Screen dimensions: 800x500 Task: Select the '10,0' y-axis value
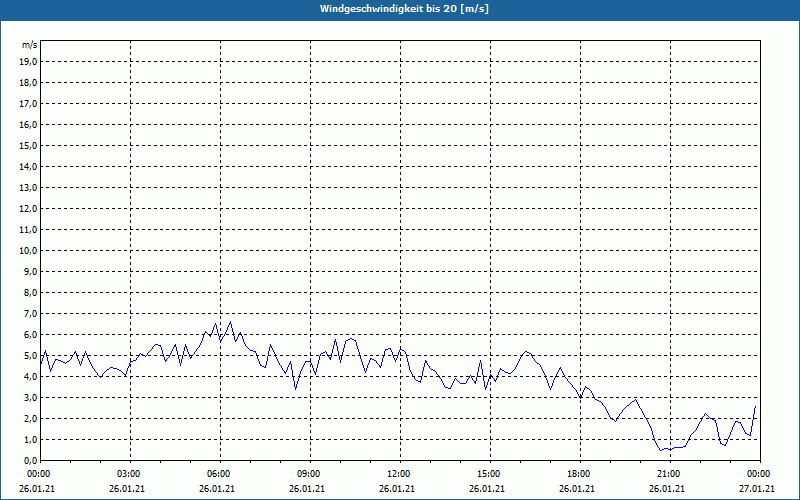coord(28,251)
